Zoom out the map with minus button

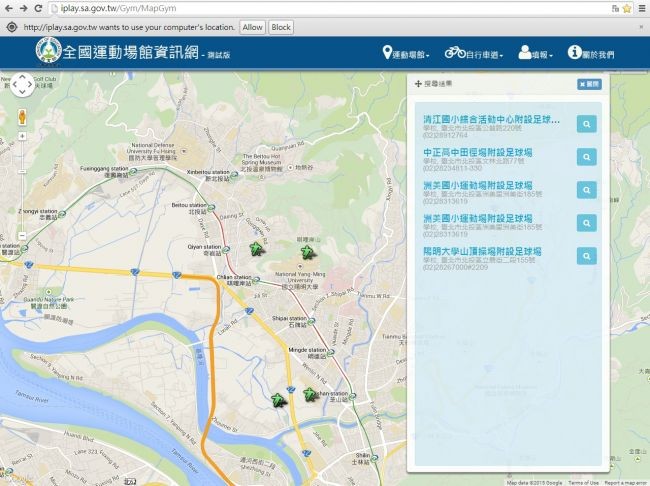[20, 236]
